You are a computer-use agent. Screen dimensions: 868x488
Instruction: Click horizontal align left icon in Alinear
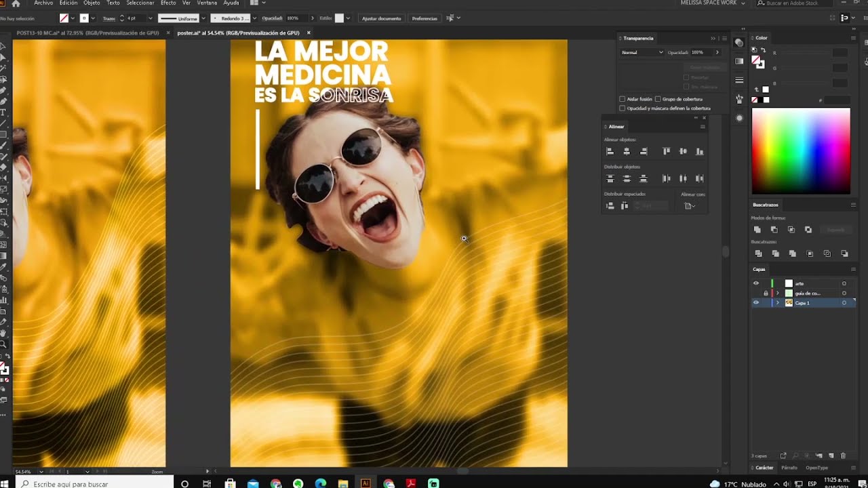pos(610,152)
